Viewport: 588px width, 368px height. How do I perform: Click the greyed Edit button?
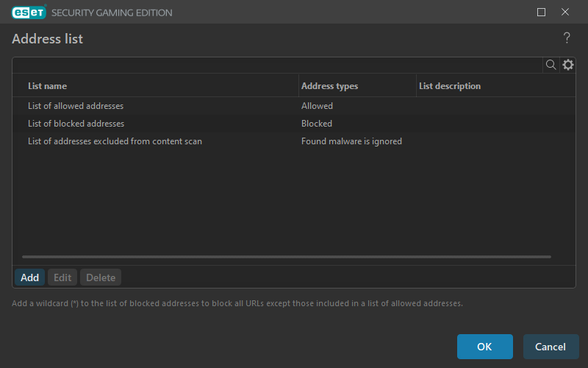coord(62,277)
